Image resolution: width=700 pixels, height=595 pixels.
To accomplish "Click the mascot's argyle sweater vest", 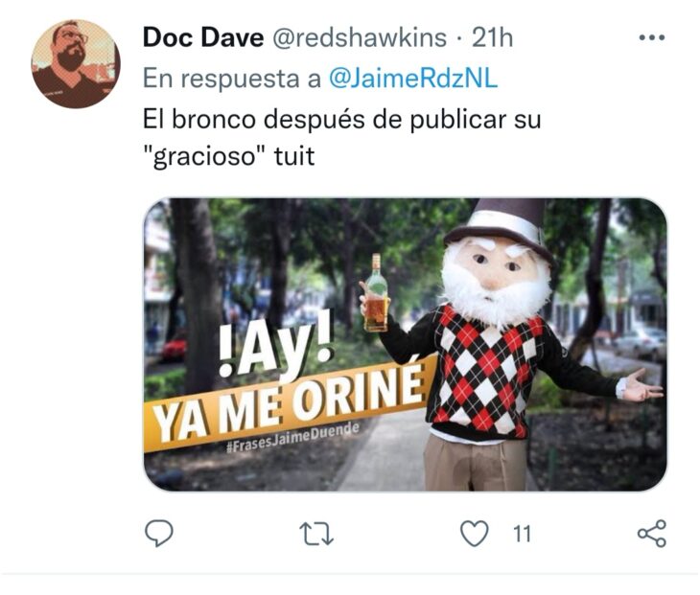I will pos(487,372).
